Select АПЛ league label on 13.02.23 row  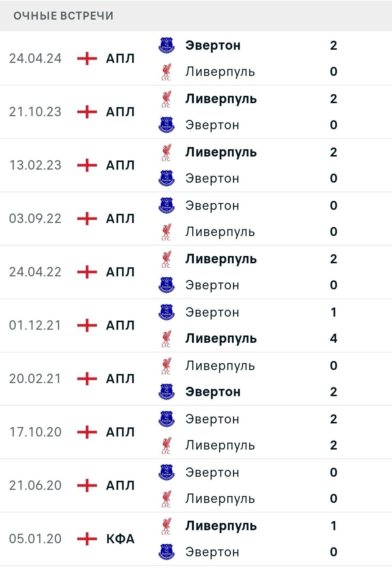(x=120, y=165)
